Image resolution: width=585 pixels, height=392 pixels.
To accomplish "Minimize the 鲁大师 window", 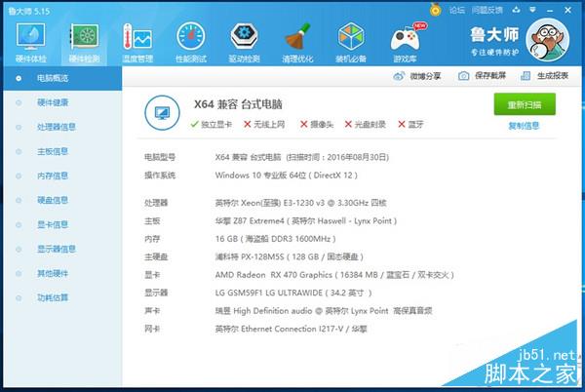I will (550, 11).
